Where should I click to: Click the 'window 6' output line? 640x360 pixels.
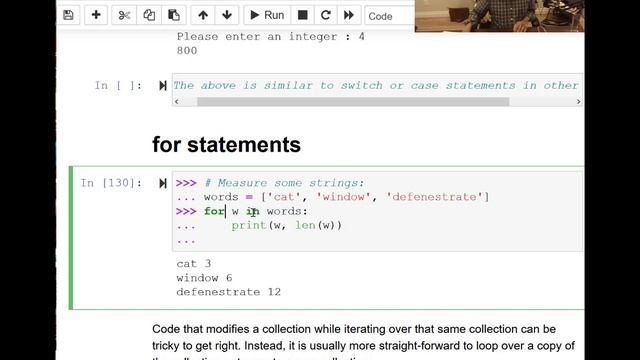[204, 278]
